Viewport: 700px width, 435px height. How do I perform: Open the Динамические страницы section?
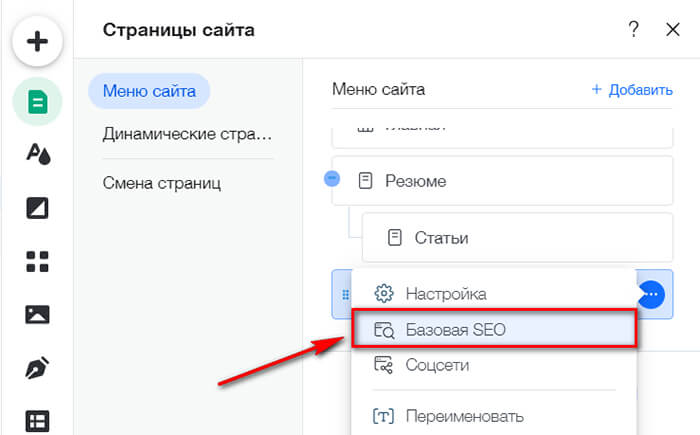click(187, 134)
